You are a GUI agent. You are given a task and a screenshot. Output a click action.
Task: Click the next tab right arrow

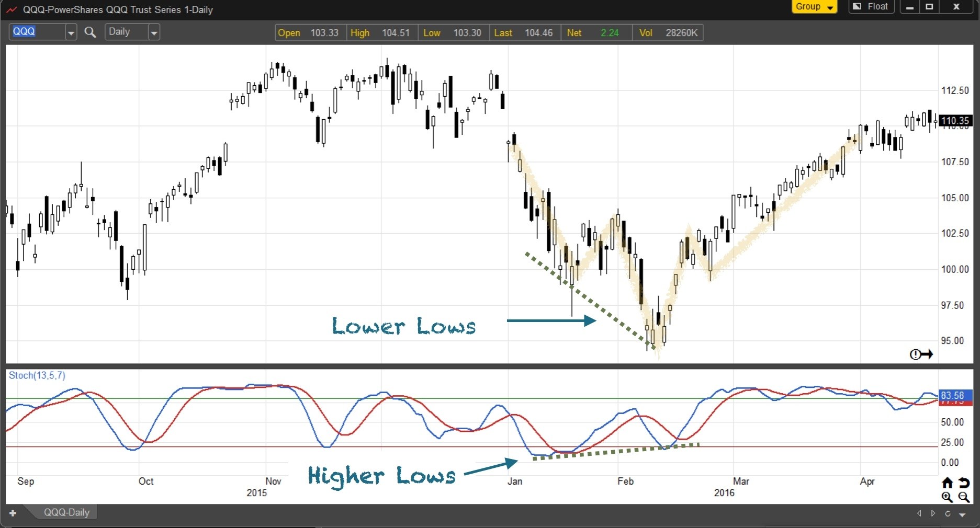[x=933, y=513]
